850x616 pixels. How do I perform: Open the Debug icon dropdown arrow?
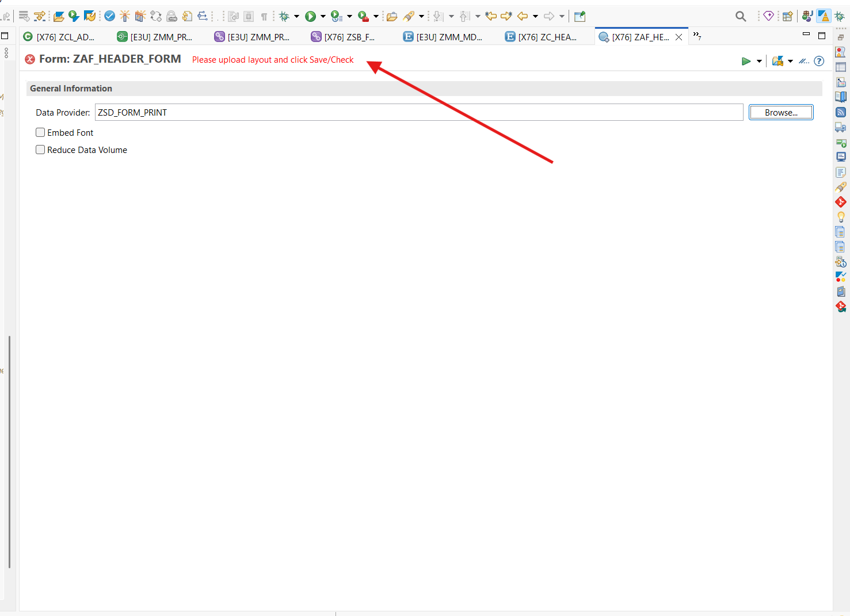(297, 16)
